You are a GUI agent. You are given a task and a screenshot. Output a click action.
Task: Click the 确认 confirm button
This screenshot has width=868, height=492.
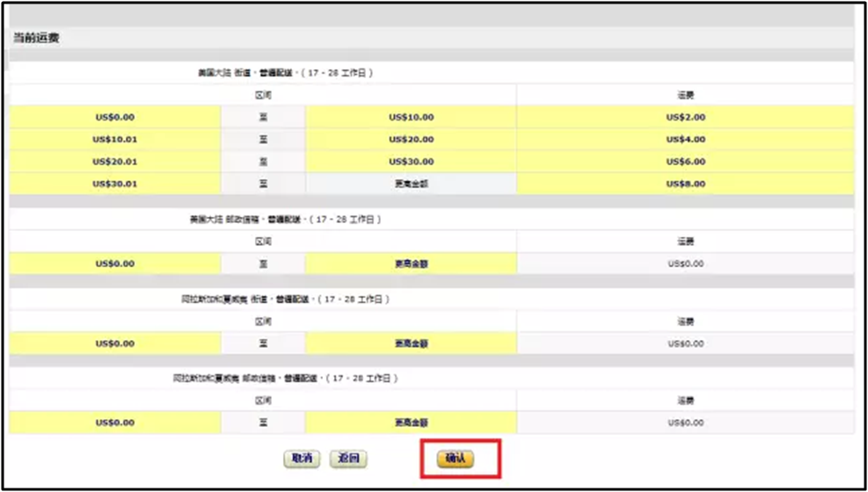[x=455, y=459]
